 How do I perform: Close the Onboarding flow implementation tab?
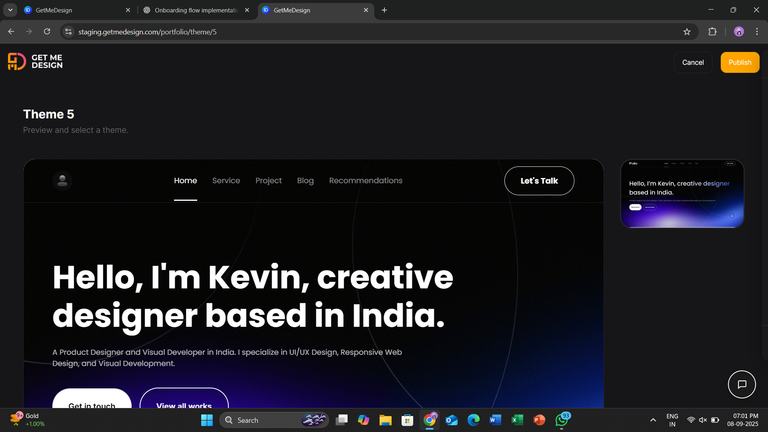pos(247,10)
